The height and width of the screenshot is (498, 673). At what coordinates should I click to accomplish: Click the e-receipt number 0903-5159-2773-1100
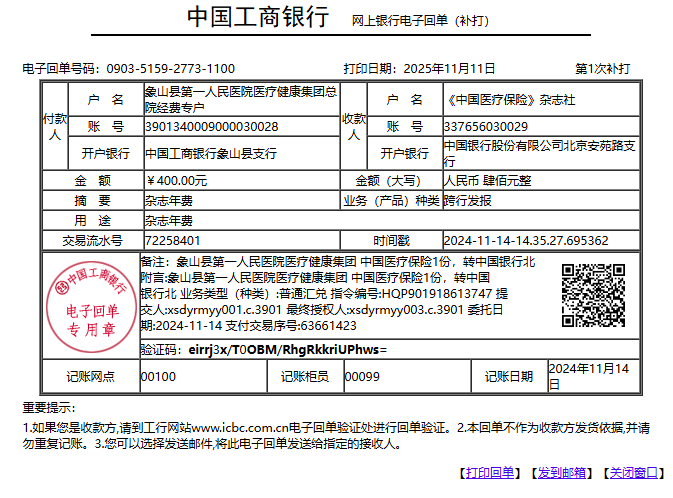(170, 68)
